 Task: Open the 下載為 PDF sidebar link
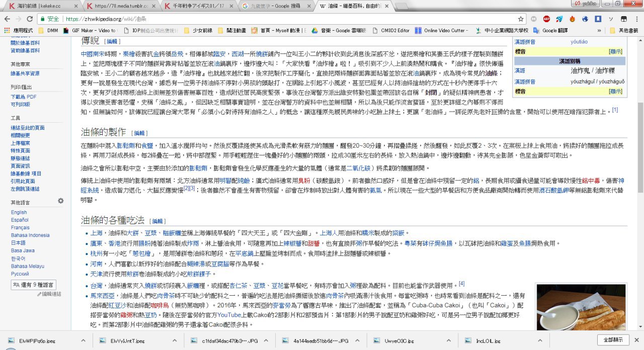(x=23, y=97)
